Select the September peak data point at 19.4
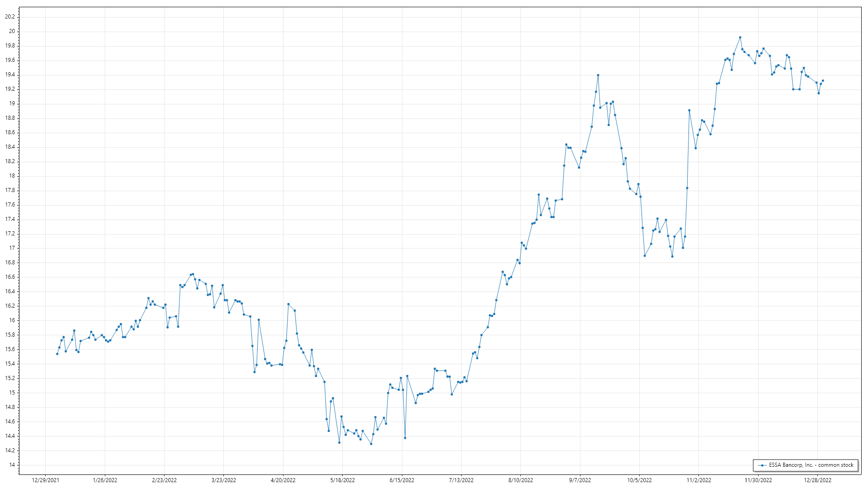This screenshot has width=868, height=488. coord(598,75)
